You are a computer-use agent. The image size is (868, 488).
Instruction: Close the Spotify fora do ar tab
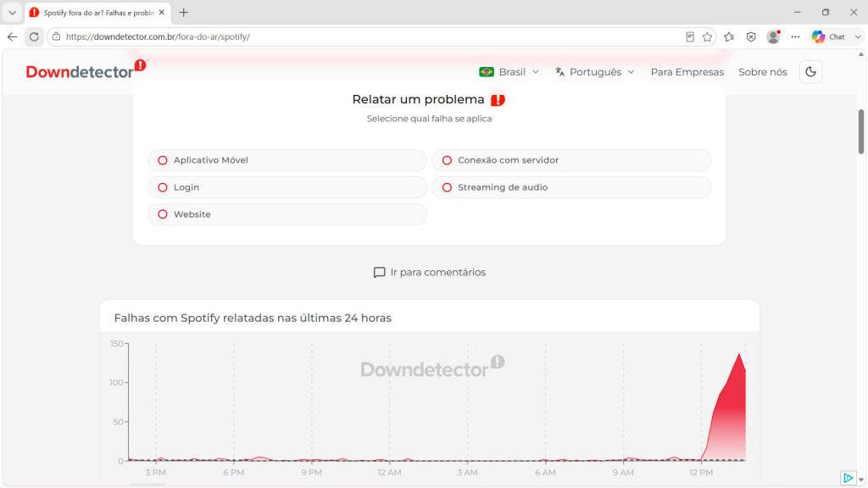(x=162, y=12)
